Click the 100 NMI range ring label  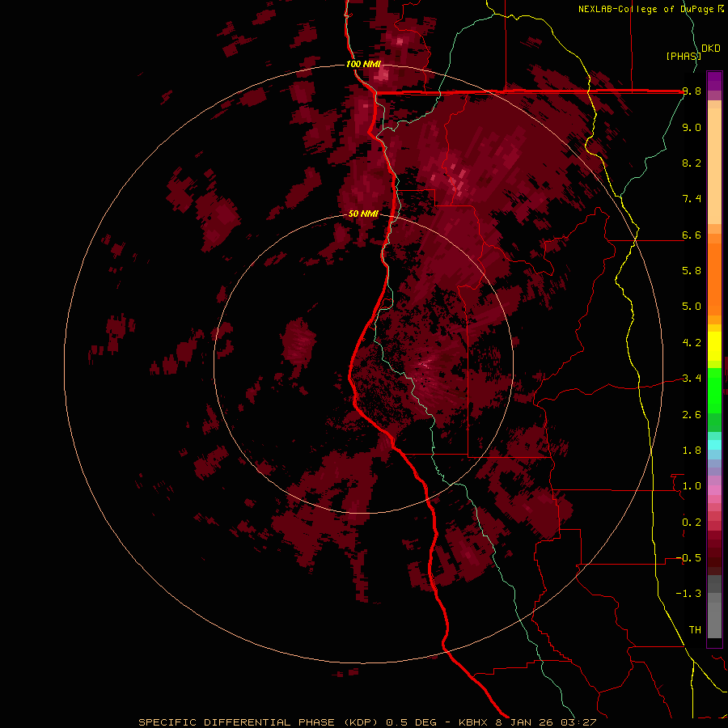[x=363, y=64]
